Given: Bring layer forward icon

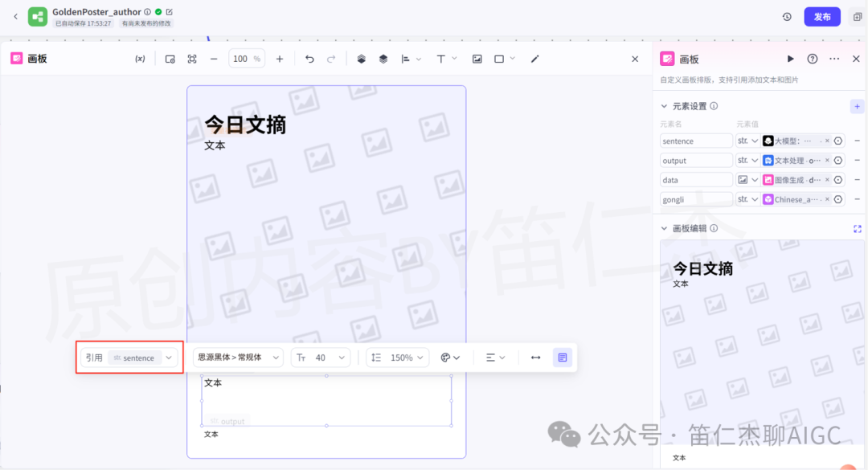Looking at the screenshot, I should 361,59.
